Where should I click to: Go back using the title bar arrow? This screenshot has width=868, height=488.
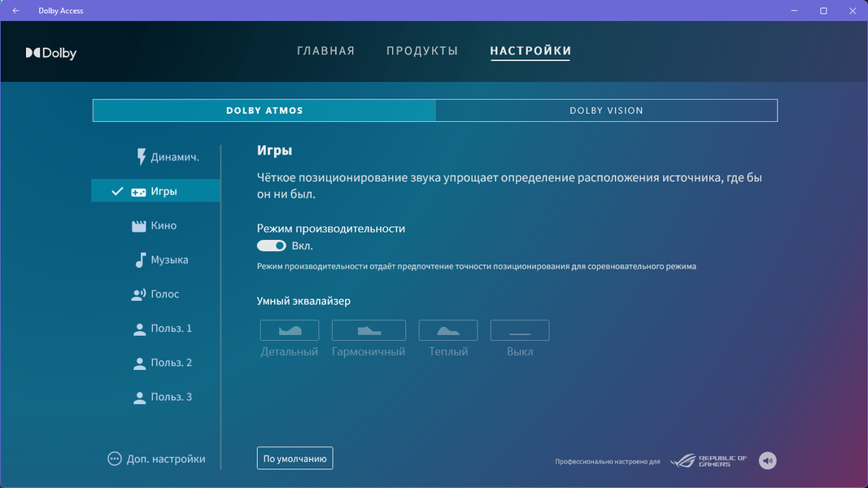(15, 11)
